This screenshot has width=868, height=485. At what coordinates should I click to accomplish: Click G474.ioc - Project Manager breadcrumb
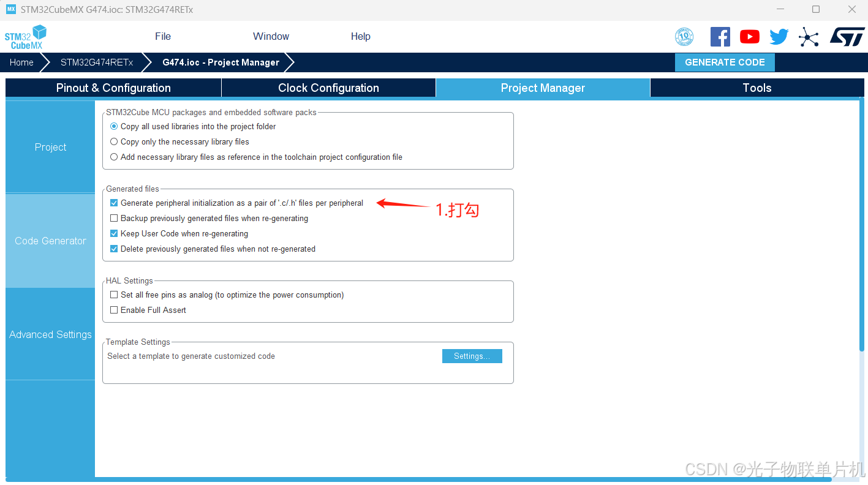221,62
